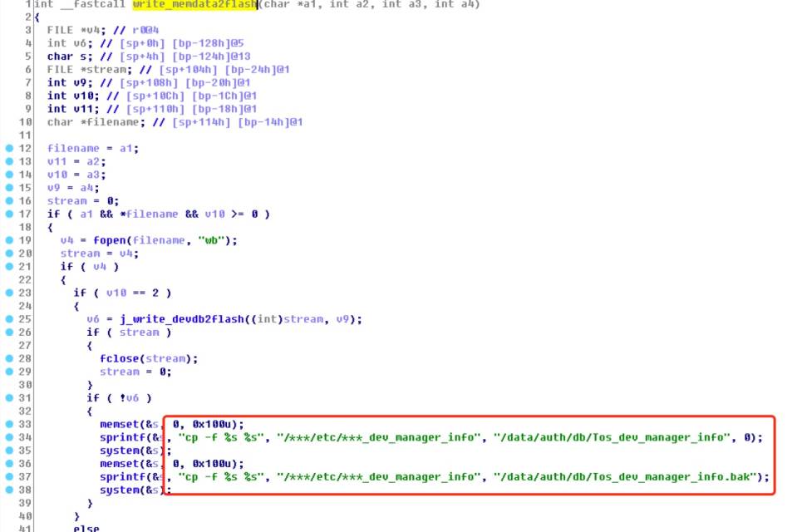Click "/data/auth/db/Tos_dev_manager_info.bak" string on line 37
Screen dimensions: 797x532
[x=625, y=477]
